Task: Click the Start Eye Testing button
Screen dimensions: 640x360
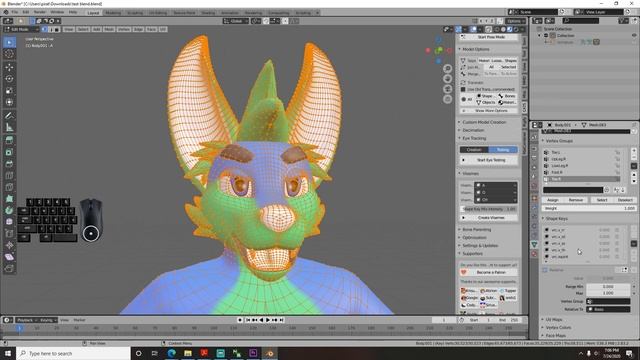Action: click(x=489, y=160)
